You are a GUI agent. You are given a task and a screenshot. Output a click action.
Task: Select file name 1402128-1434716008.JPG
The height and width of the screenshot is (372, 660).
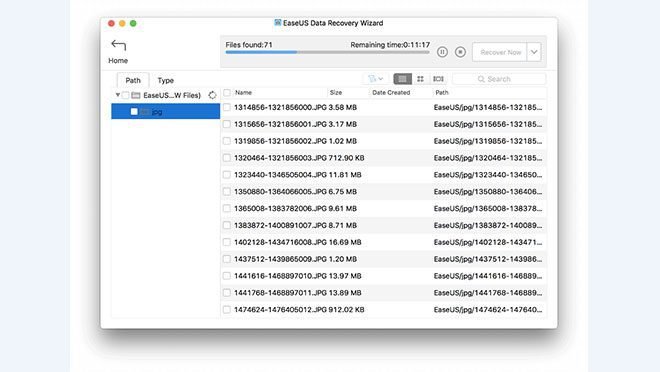click(280, 242)
